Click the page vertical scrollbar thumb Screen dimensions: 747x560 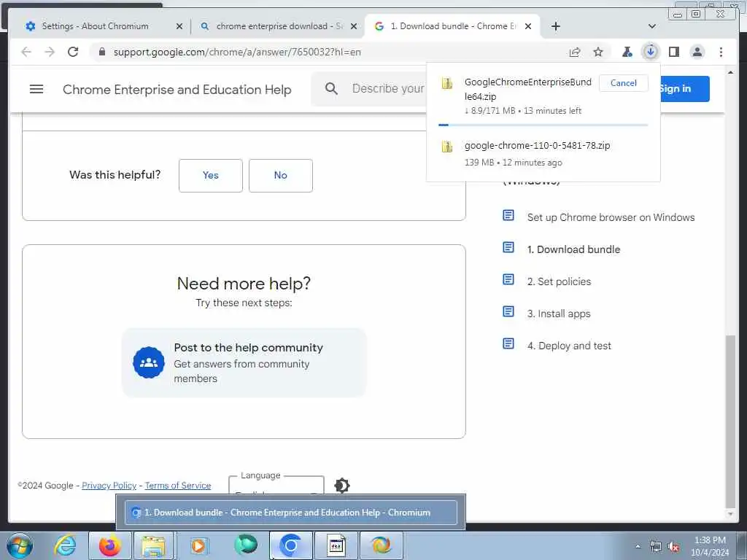pyautogui.click(x=730, y=422)
